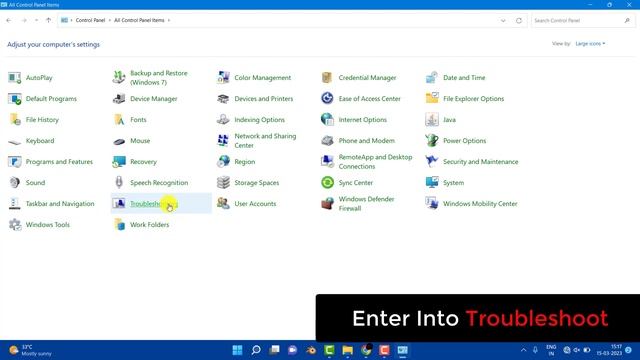
Task: Click Control Panel in the breadcrumb
Action: (x=90, y=20)
